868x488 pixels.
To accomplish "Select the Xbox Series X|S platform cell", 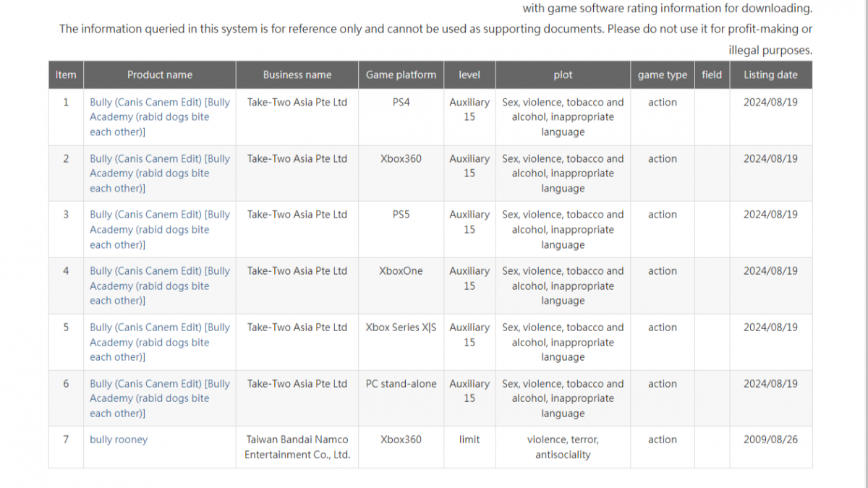I will click(x=401, y=328).
